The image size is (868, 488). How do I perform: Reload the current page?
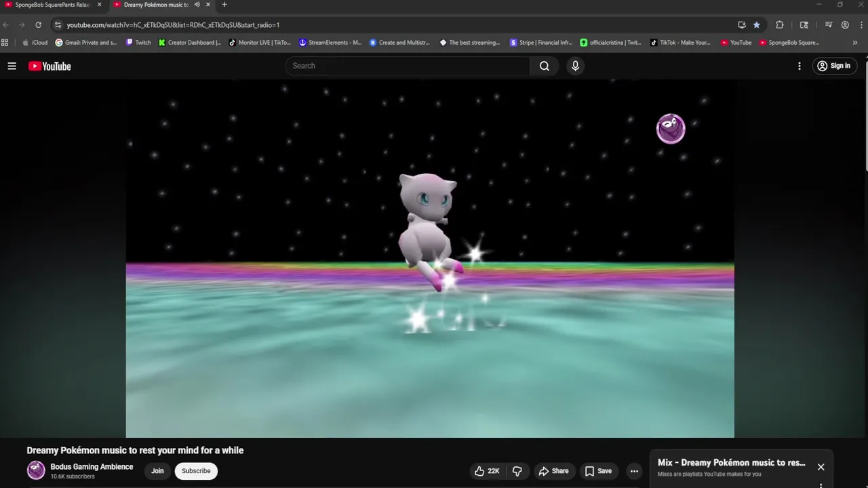point(38,25)
